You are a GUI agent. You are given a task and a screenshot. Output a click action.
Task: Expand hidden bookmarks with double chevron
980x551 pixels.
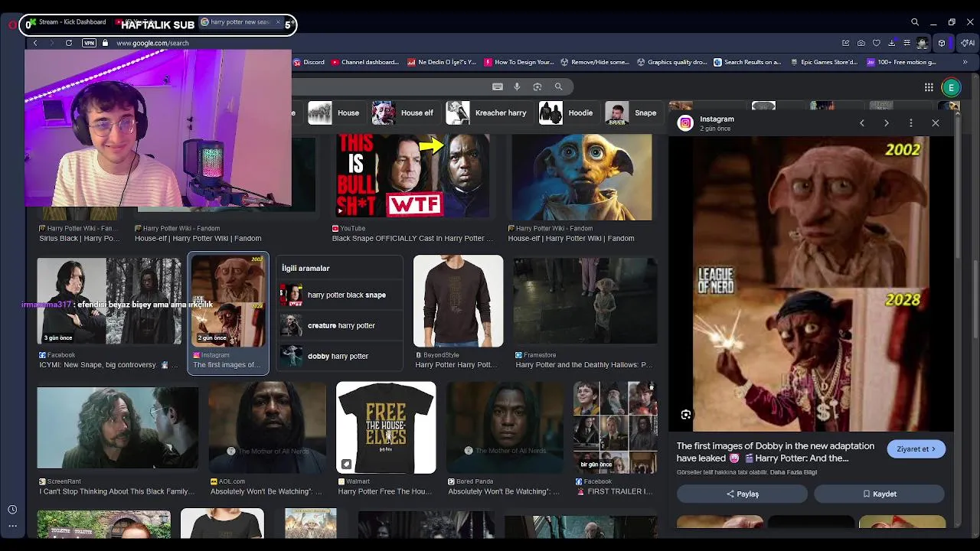965,62
